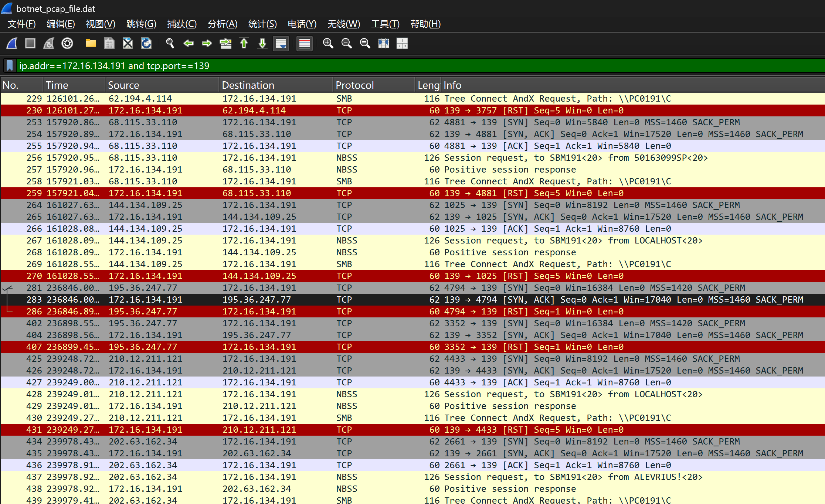Image resolution: width=825 pixels, height=504 pixels.
Task: Click the reload capture file icon
Action: pyautogui.click(x=146, y=44)
